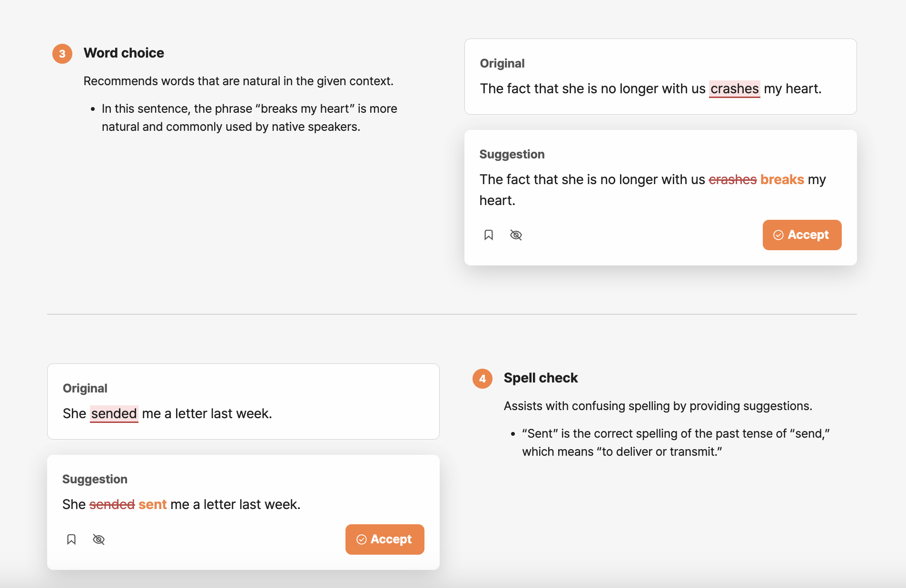
Task: Hide the 'breaks my heart' suggestion
Action: coord(516,235)
